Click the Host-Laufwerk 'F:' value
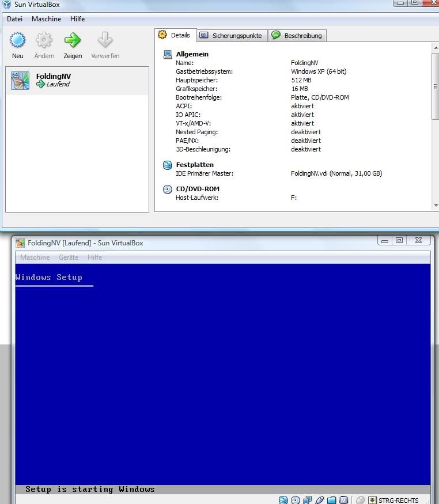Screen dimensions: 439x504 294,198
